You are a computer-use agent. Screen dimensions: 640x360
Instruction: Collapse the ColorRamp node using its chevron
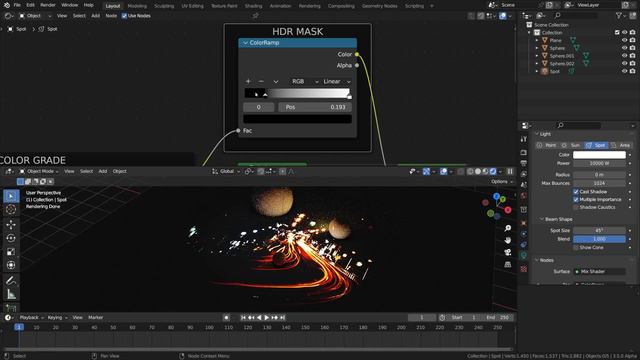tap(245, 43)
